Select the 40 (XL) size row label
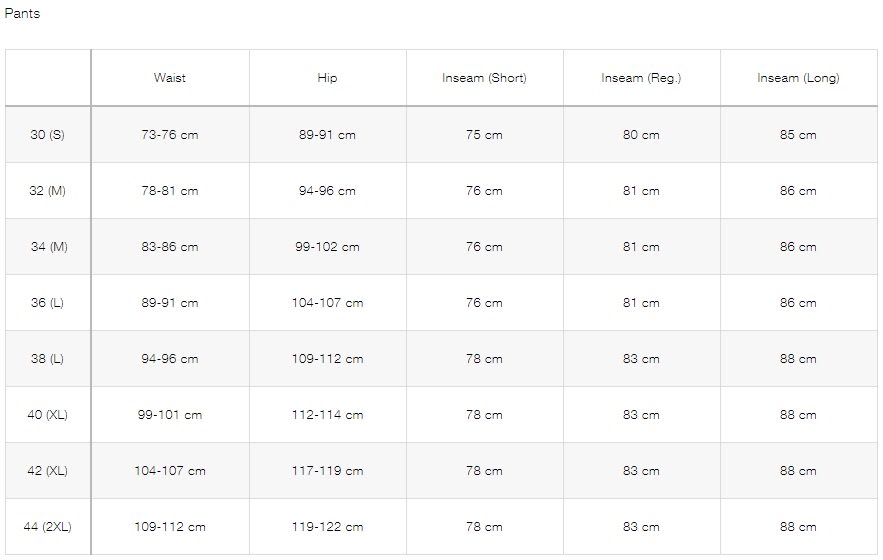The width and height of the screenshot is (883, 560). click(x=47, y=415)
